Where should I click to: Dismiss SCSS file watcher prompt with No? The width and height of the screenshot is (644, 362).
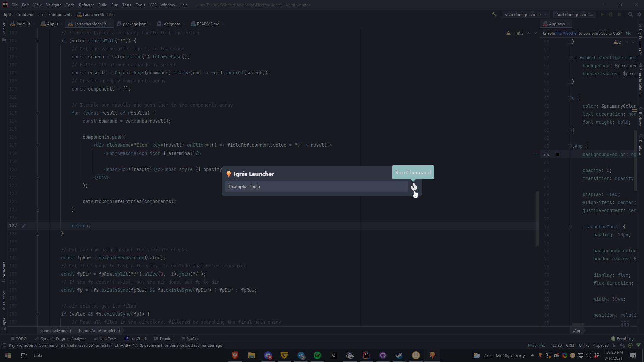tap(628, 33)
